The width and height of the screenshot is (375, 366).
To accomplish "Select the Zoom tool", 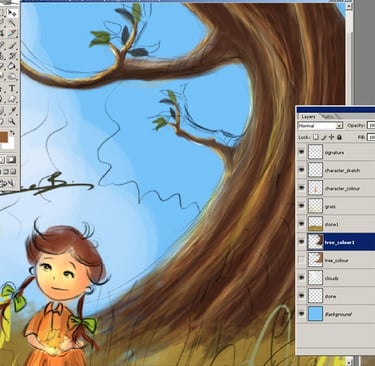I will tap(12, 121).
